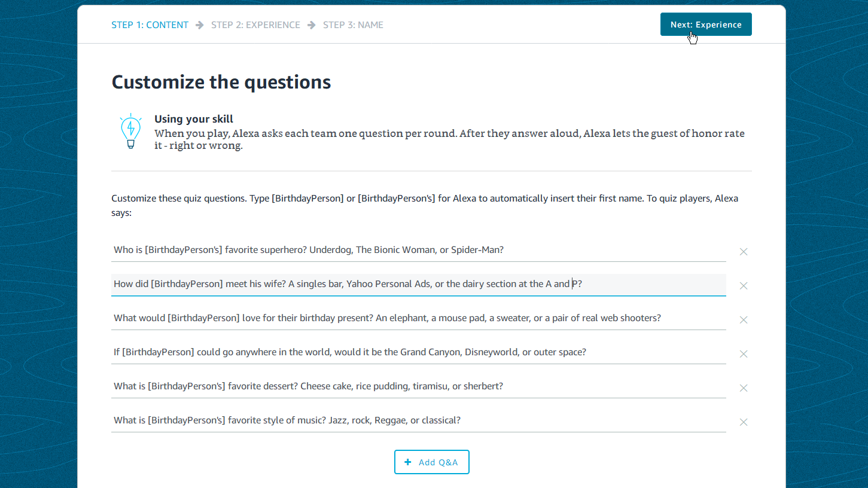Image resolution: width=868 pixels, height=488 pixels.
Task: Edit the Grand Canyon question field
Action: [x=419, y=352]
